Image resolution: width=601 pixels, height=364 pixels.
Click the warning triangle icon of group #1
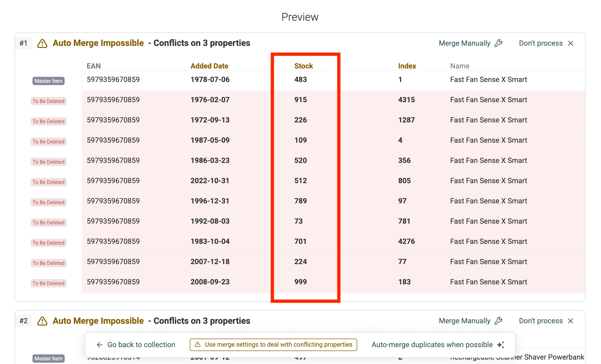(x=42, y=43)
